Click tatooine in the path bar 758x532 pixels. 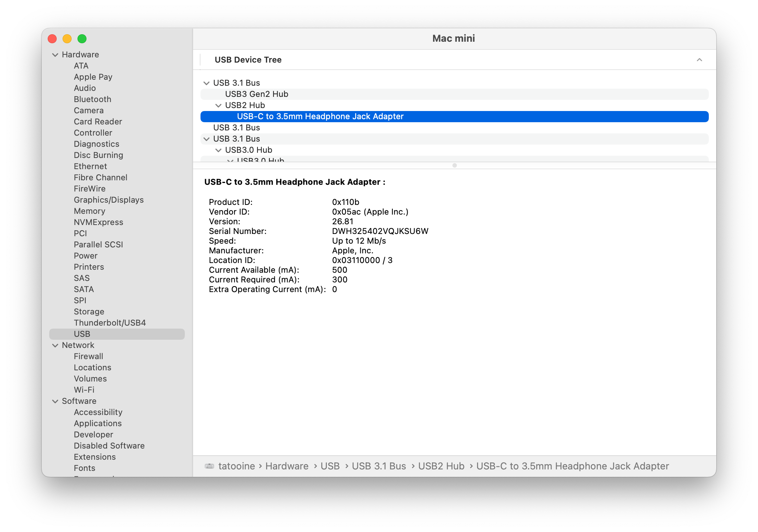(236, 466)
